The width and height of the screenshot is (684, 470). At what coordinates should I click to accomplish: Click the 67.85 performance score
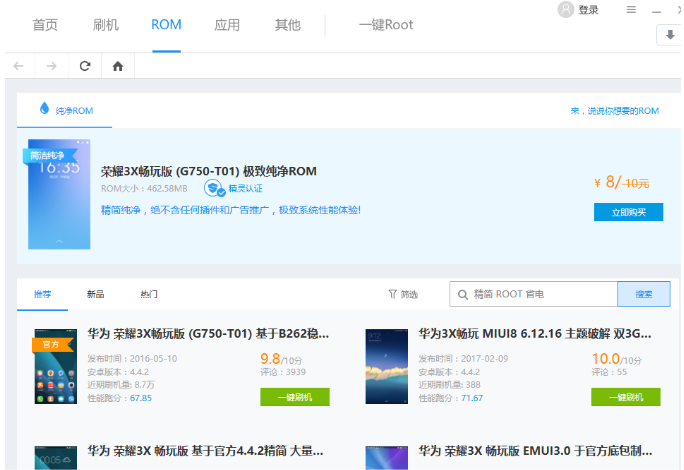point(140,398)
